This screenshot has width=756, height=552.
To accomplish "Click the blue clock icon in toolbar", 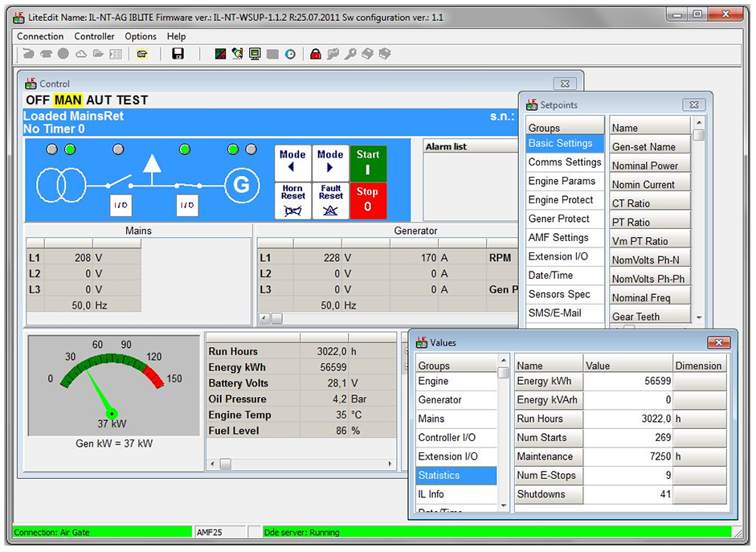I will point(290,54).
